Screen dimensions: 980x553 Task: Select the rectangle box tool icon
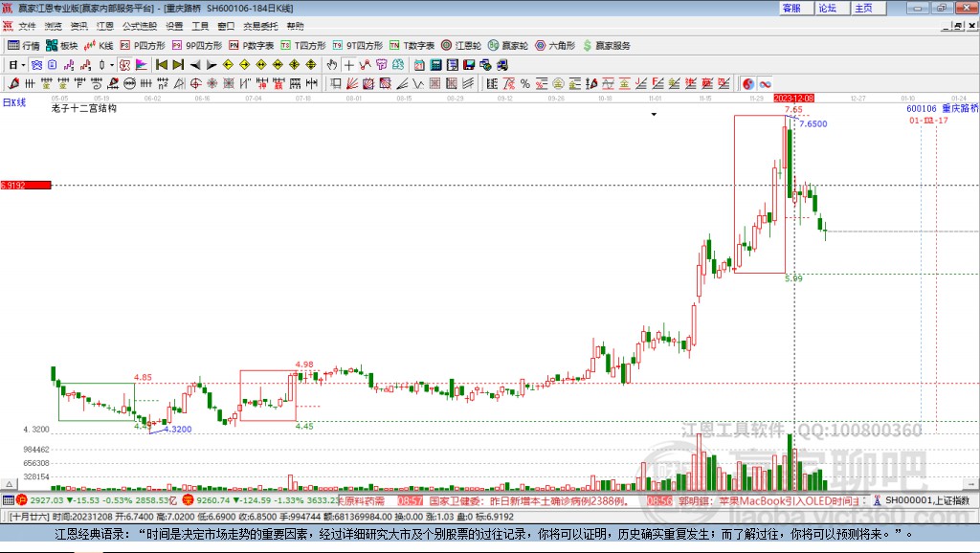click(x=336, y=84)
